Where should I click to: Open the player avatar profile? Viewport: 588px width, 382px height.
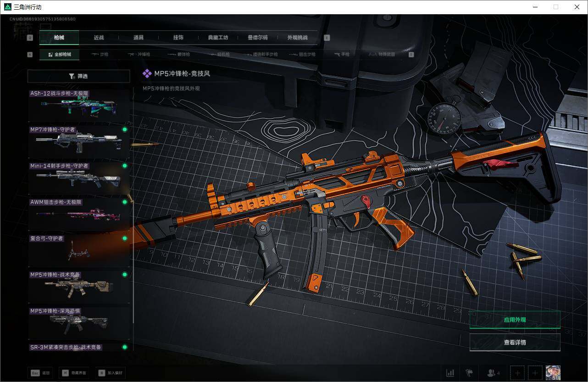553,373
